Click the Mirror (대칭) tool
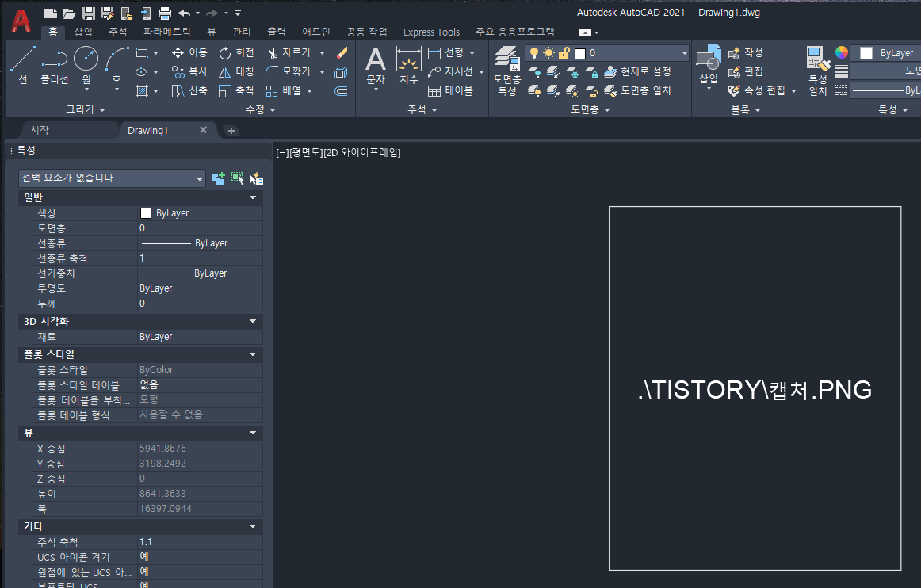 pyautogui.click(x=236, y=71)
